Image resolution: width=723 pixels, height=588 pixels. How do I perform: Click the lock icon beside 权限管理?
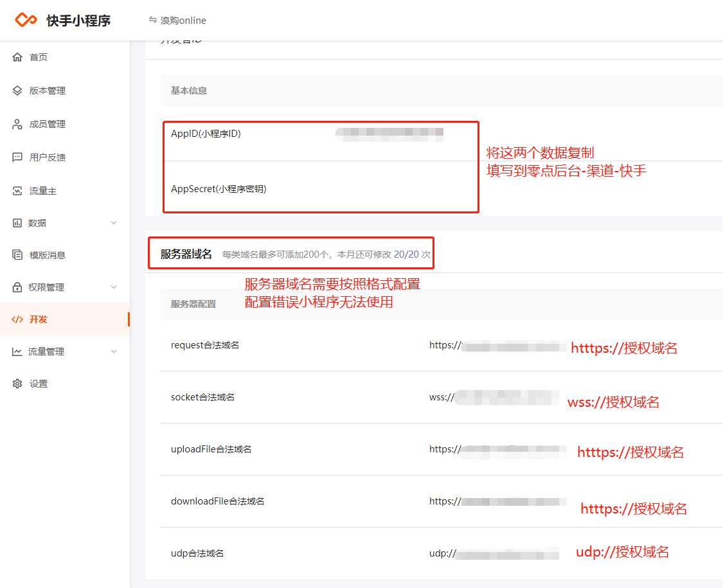(x=17, y=287)
